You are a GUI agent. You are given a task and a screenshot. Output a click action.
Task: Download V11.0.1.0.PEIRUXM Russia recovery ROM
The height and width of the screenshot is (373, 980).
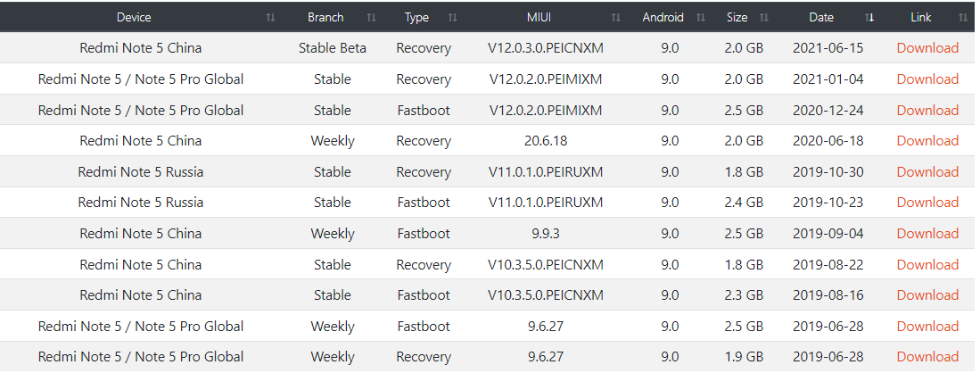tap(927, 172)
